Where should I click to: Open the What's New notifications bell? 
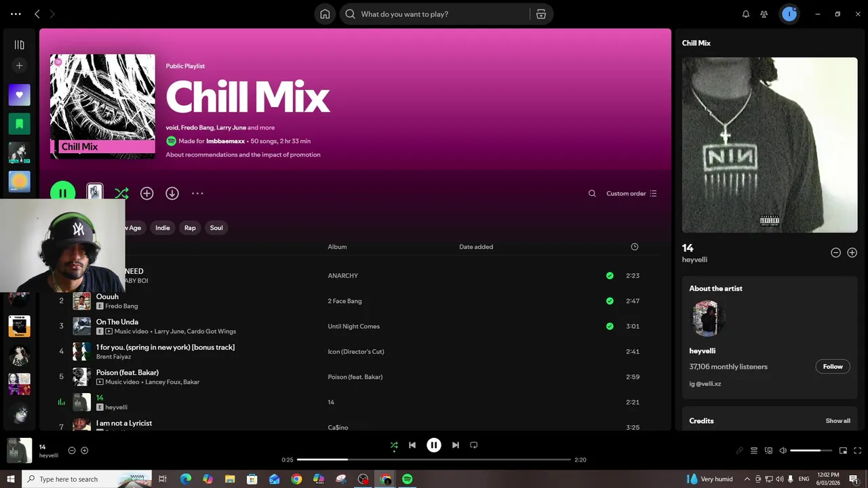tap(745, 14)
